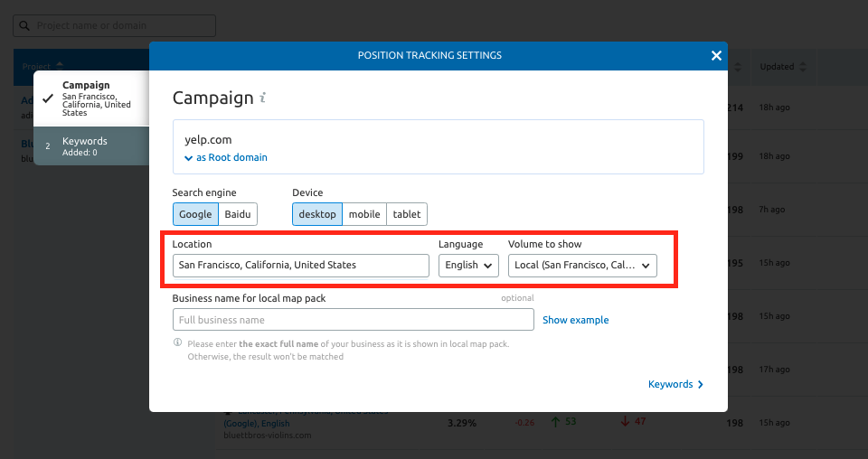Image resolution: width=868 pixels, height=459 pixels.
Task: Click the '(Google), English' link in background
Action: pos(256,424)
